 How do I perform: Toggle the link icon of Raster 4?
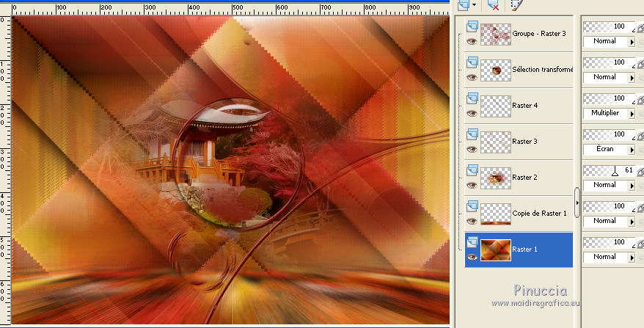(x=640, y=100)
